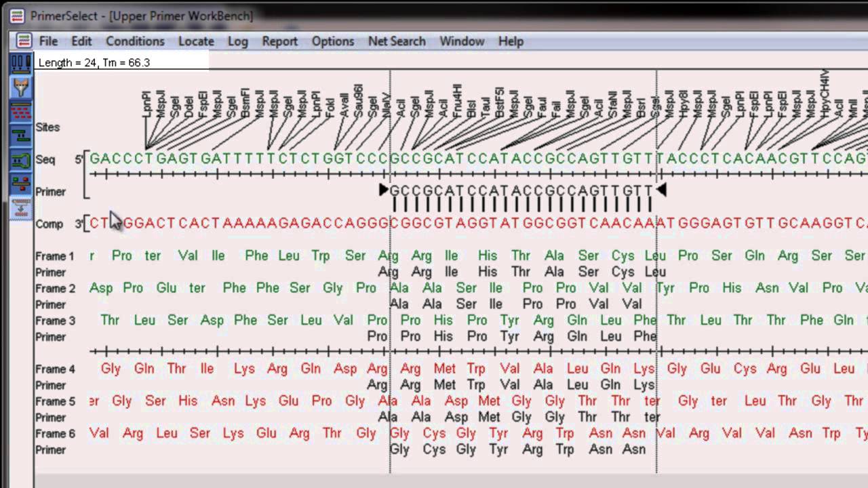Viewport: 868px width, 488px height.
Task: Open the Help menu
Action: point(511,41)
